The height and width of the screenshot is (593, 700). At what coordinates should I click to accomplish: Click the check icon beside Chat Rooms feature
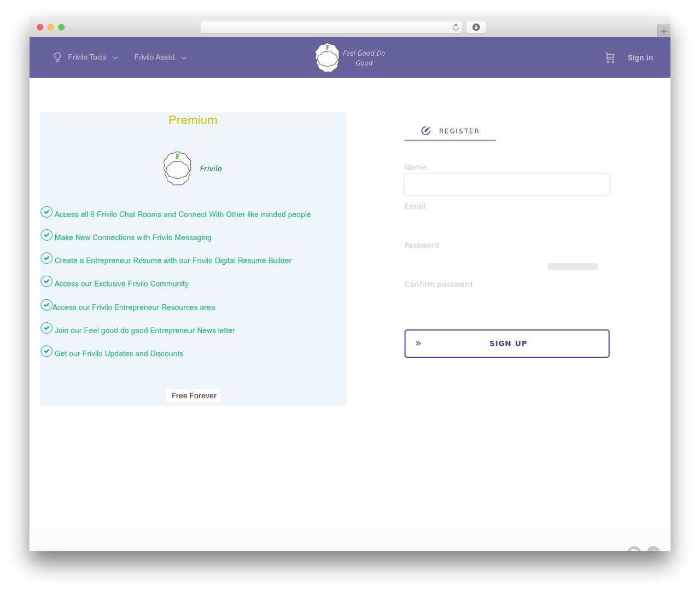coord(46,212)
